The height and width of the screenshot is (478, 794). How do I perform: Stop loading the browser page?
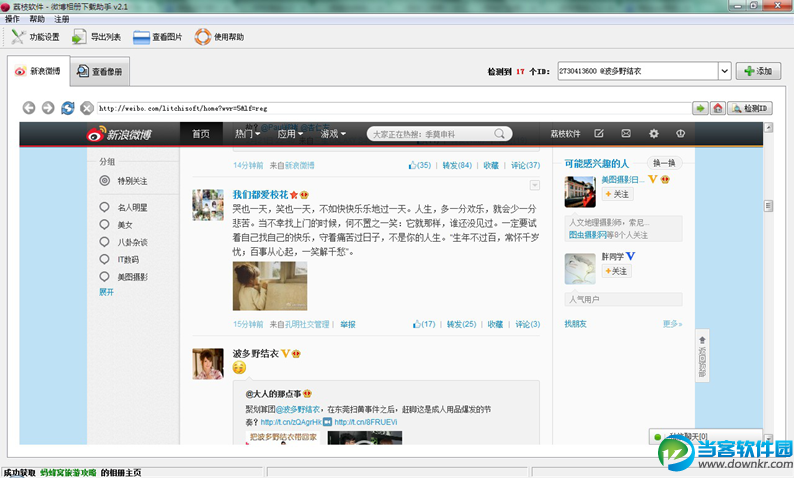click(x=87, y=108)
